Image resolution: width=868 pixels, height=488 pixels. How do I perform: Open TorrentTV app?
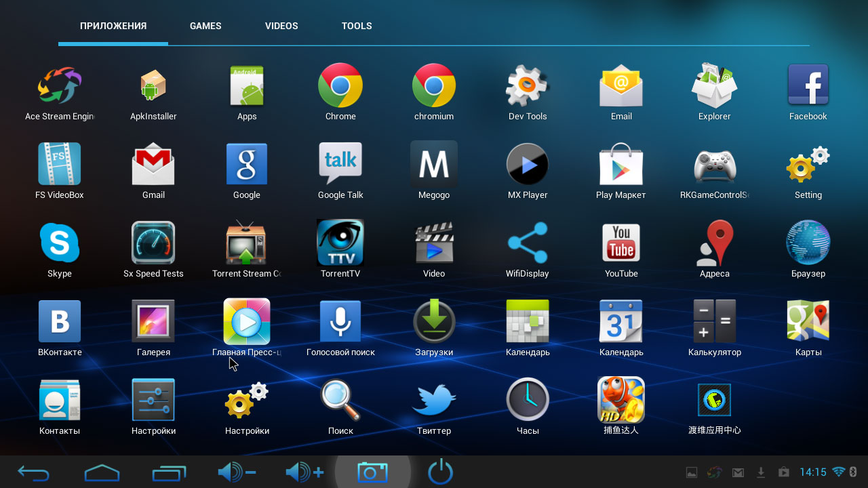click(340, 243)
